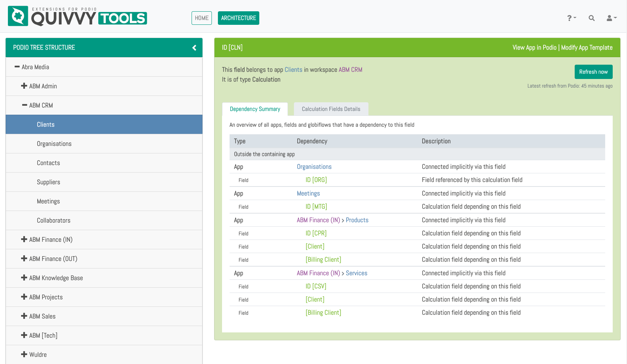Go to the Home page

[x=202, y=18]
